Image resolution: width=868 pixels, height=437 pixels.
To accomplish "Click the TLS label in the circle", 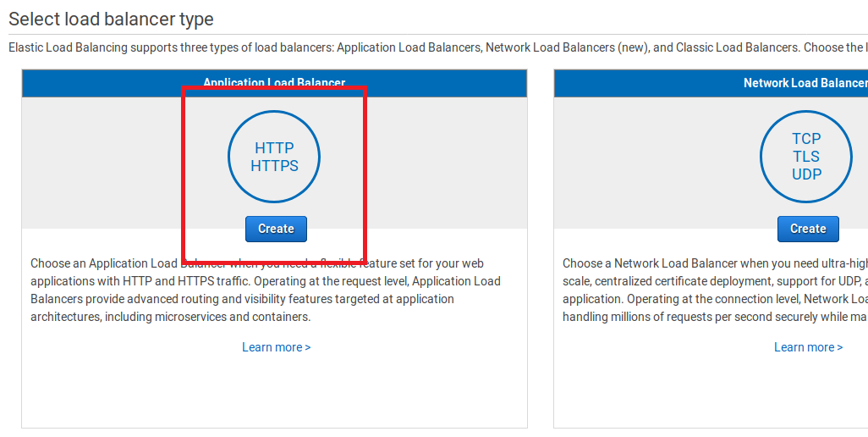I will 806,157.
